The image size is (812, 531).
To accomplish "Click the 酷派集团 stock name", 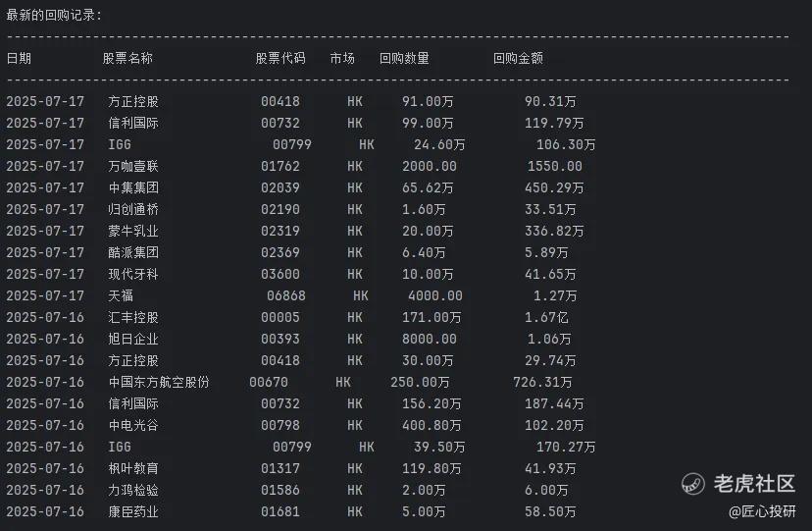I will coord(133,252).
